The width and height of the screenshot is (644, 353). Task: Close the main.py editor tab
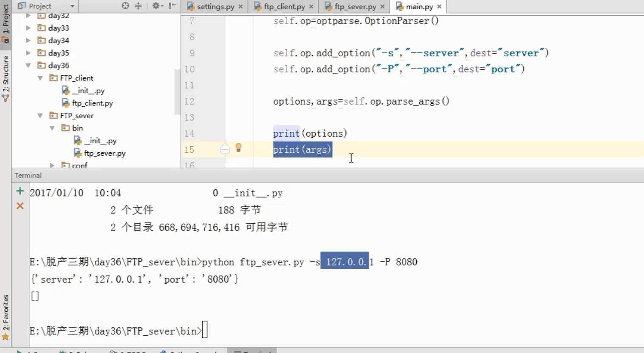(439, 6)
